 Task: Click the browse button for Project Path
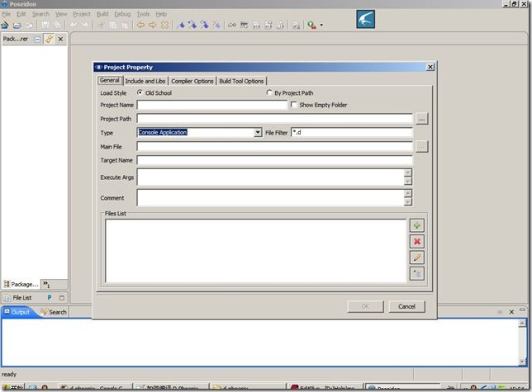(x=421, y=119)
